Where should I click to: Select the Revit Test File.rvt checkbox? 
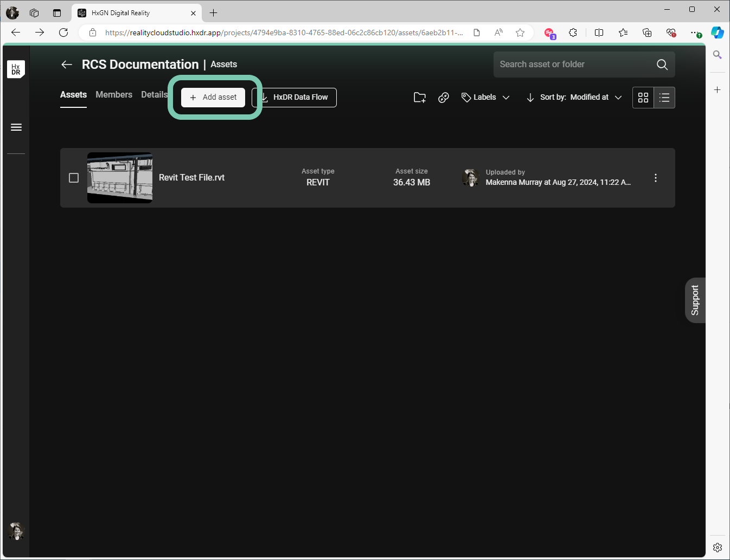click(74, 178)
